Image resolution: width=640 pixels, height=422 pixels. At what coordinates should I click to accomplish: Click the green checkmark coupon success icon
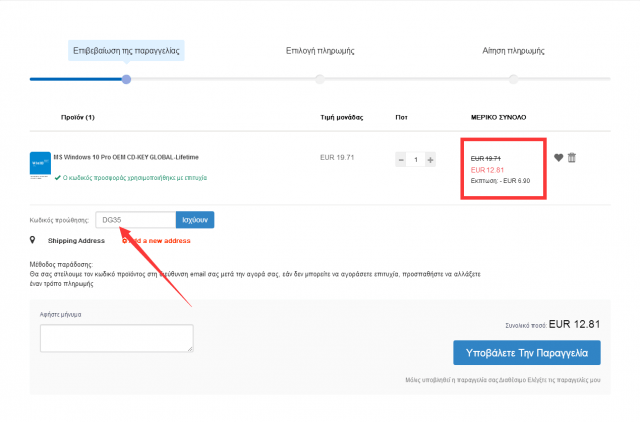pos(57,177)
